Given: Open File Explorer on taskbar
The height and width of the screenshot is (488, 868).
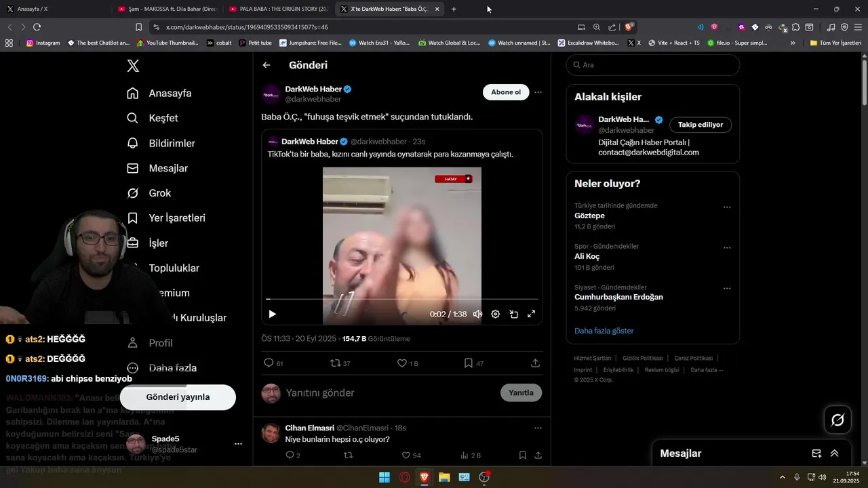Looking at the screenshot, I should pos(444,477).
